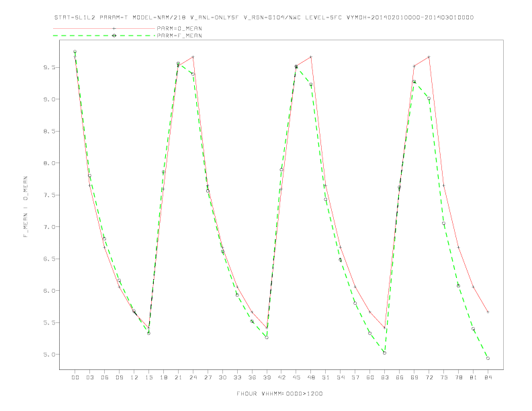The image size is (532, 411).
Task: Click the 36 forecast hour tick label
Action: (x=252, y=377)
